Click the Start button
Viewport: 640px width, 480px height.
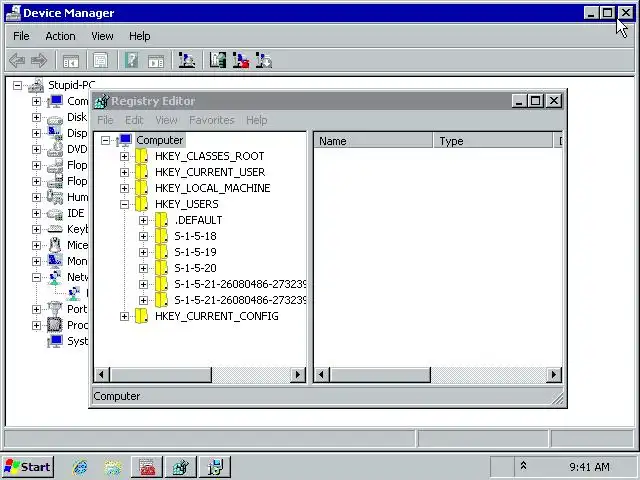click(x=28, y=467)
